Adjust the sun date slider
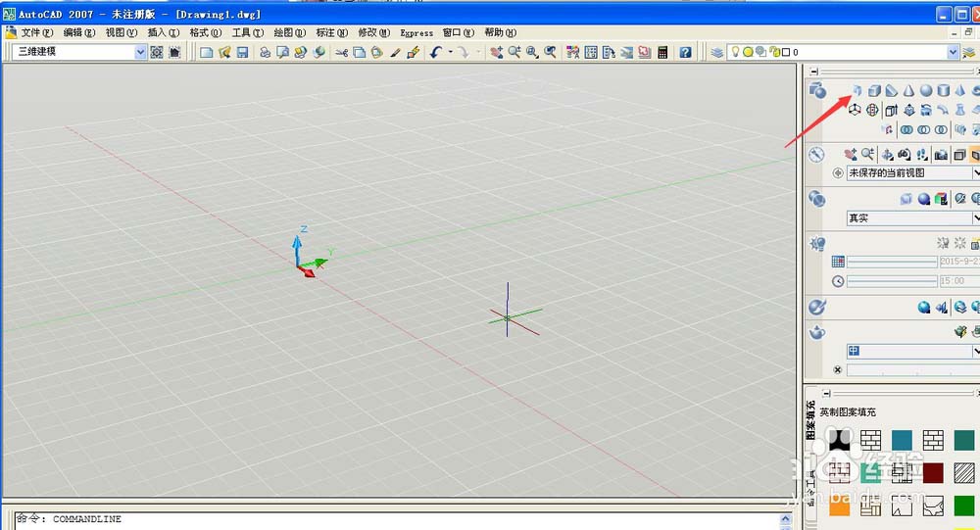 click(892, 262)
